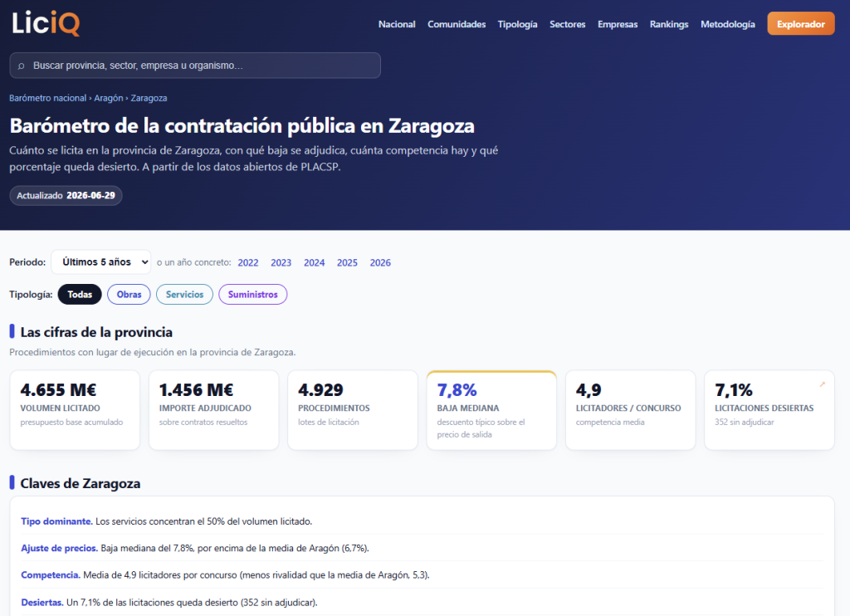The width and height of the screenshot is (850, 616).
Task: Select year 2023
Action: [281, 262]
